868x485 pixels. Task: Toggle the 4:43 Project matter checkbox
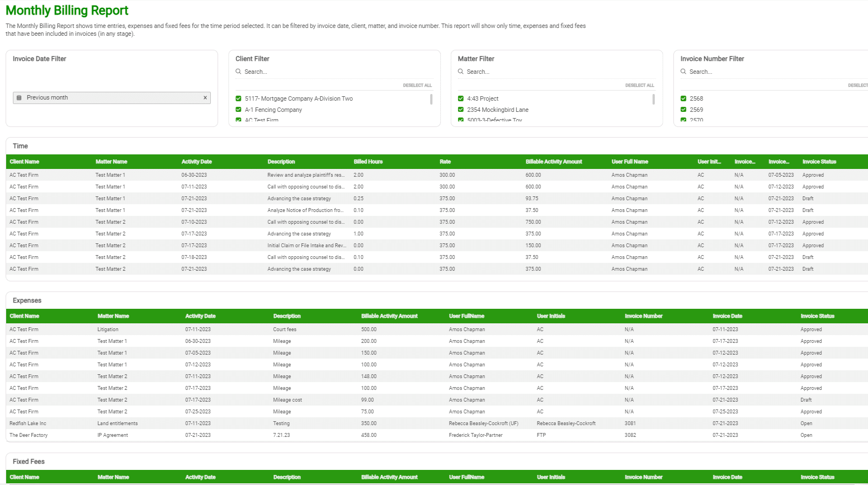coord(461,98)
